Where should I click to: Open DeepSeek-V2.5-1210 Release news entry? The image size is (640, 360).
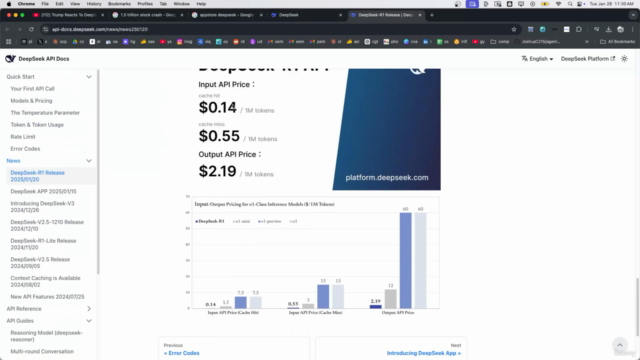(x=47, y=225)
